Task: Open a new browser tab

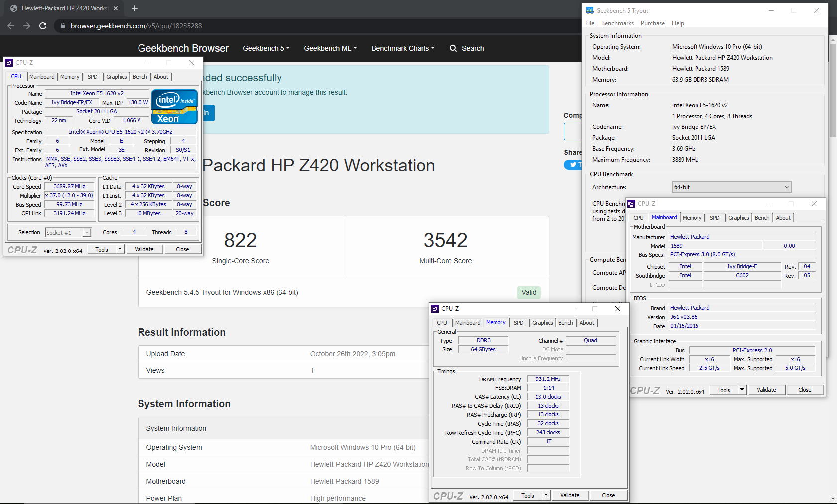Action: (x=135, y=8)
